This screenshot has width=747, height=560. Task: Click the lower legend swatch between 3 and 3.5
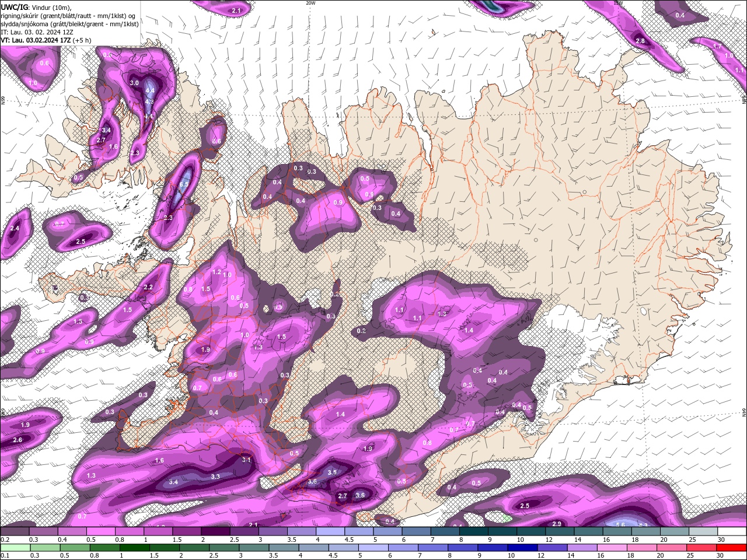[x=254, y=548]
